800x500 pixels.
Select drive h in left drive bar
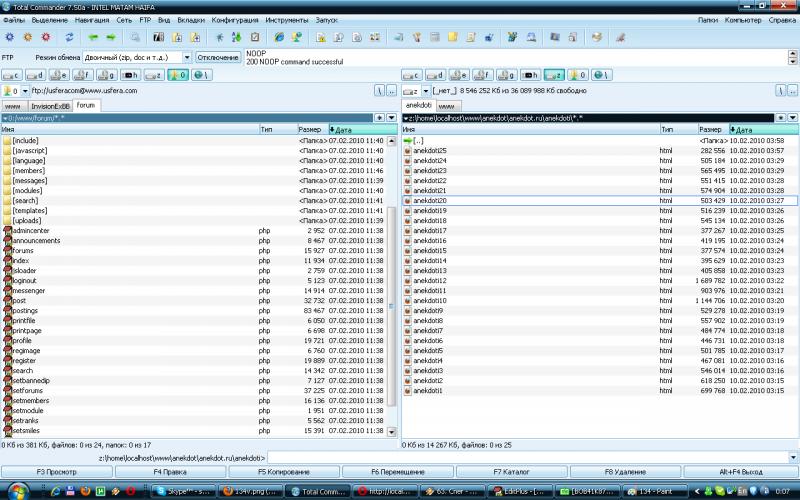tap(131, 75)
